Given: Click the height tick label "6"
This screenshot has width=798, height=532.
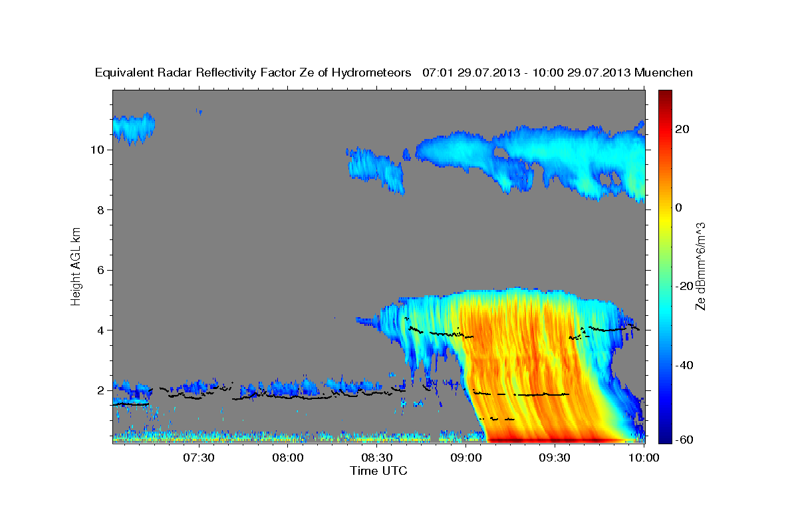Looking at the screenshot, I should (x=102, y=270).
